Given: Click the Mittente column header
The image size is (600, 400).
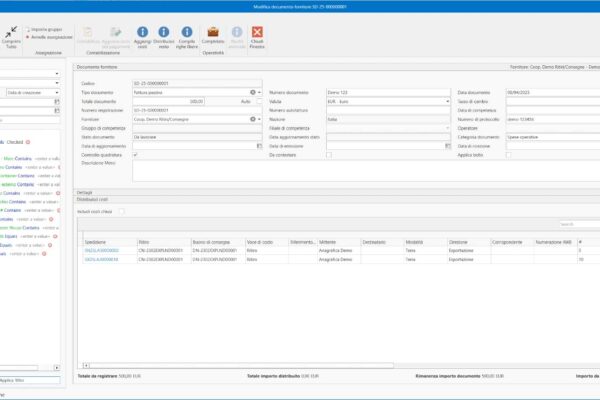Looking at the screenshot, I should (x=339, y=242).
